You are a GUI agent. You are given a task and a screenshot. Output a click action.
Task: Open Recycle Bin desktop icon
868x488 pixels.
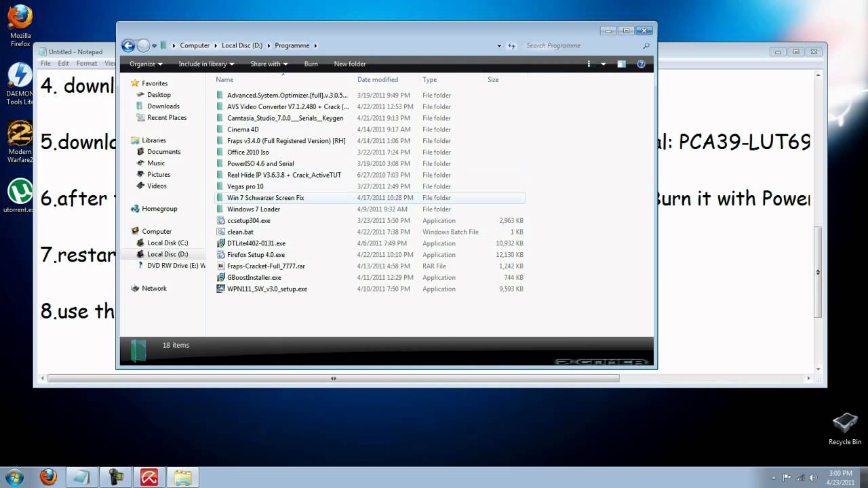pyautogui.click(x=845, y=429)
